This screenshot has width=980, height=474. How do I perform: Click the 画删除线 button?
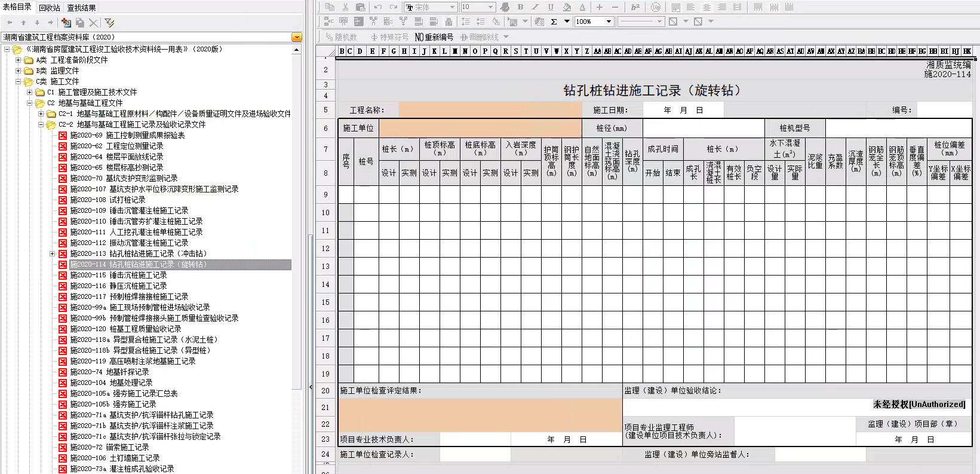[x=480, y=37]
